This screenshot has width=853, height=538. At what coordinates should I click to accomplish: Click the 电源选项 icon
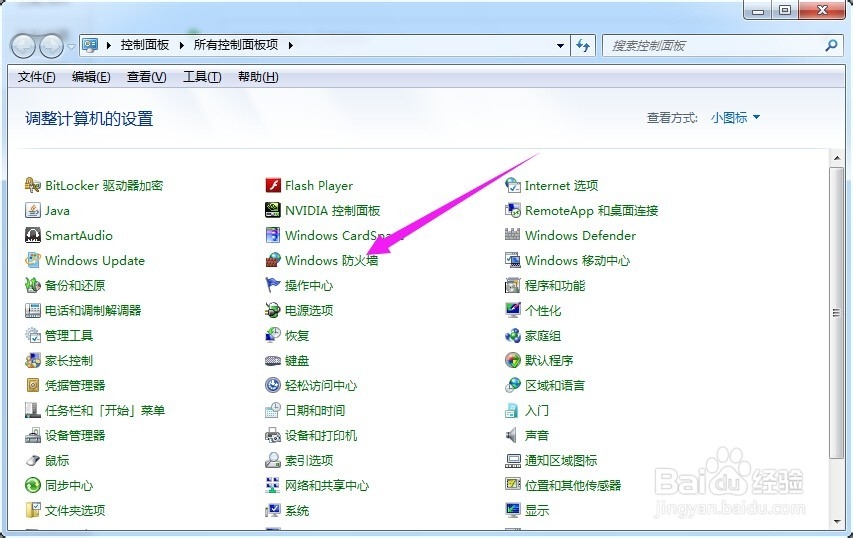pos(273,311)
